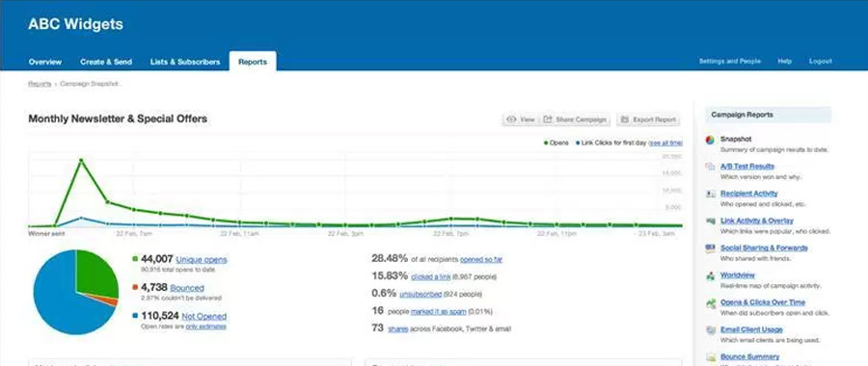Open Recipient Activity report
This screenshot has height=366, width=868.
749,194
